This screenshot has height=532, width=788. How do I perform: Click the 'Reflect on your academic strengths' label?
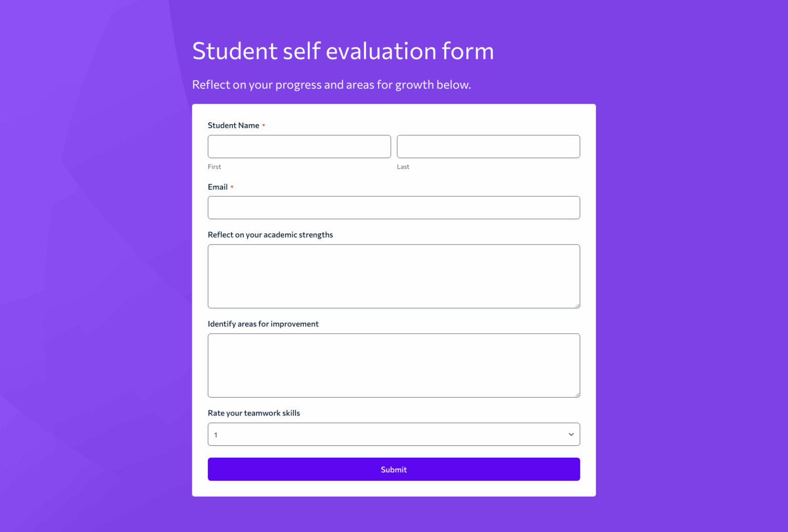270,234
